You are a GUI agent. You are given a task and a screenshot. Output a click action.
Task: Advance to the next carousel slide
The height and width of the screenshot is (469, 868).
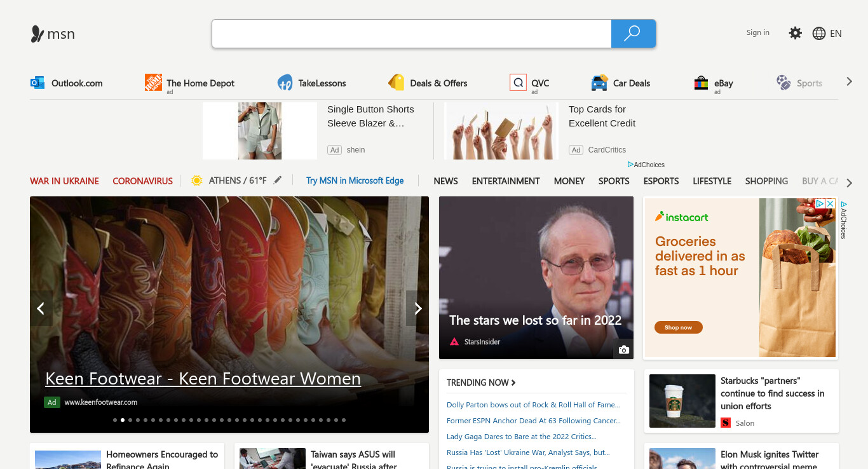point(417,308)
